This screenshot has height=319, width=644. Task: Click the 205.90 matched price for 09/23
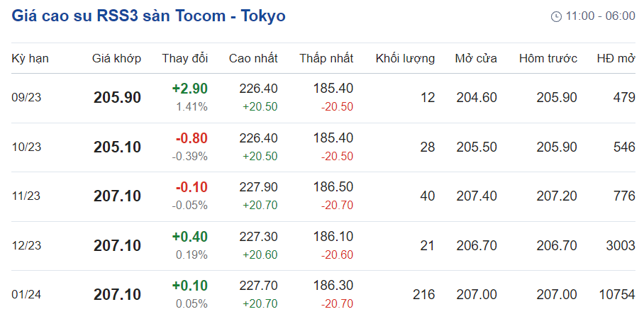[x=117, y=98]
